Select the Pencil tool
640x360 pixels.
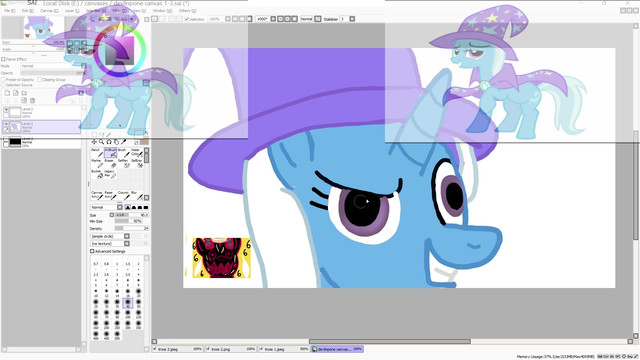point(97,153)
